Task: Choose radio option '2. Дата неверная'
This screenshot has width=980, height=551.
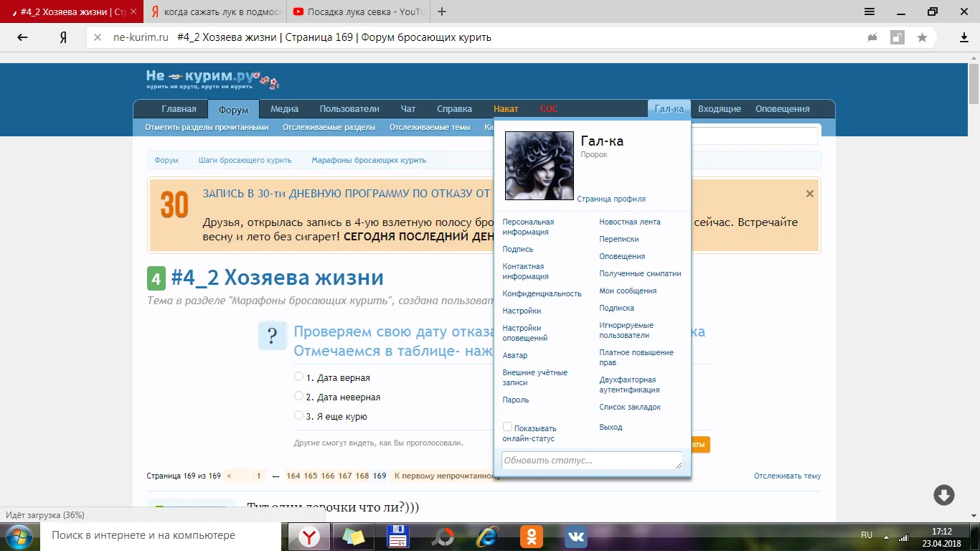Action: pyautogui.click(x=298, y=396)
